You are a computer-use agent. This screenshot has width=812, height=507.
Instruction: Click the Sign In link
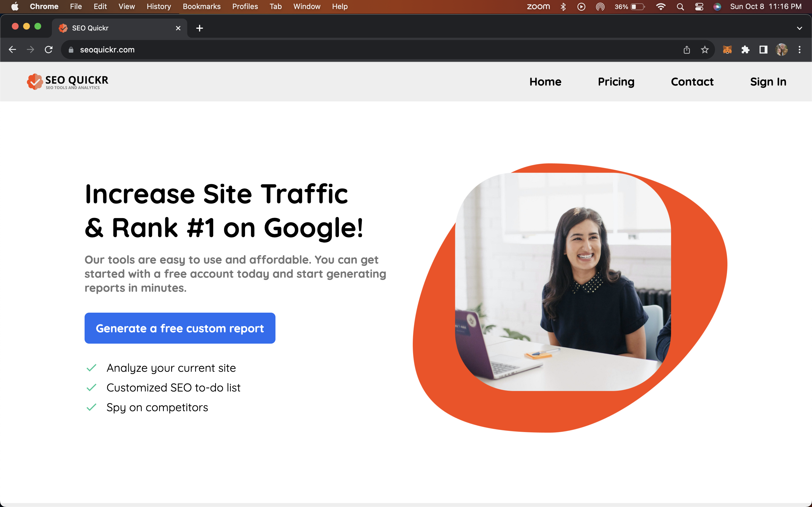(x=768, y=82)
